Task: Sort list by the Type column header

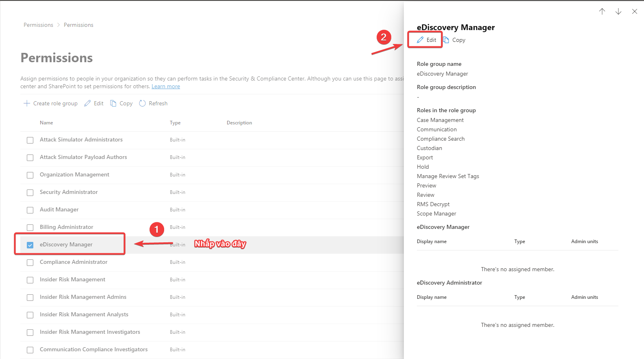Action: [x=175, y=122]
